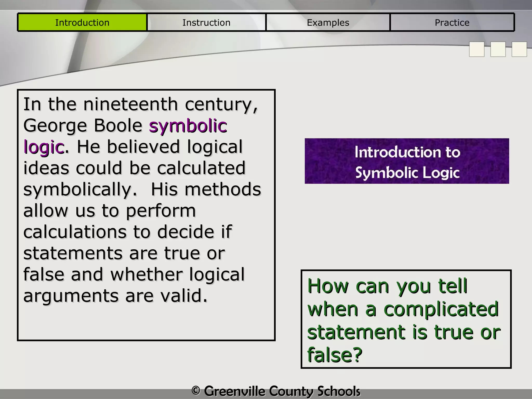
Task: Click the word 'false?' in green text
Action: 335,355
